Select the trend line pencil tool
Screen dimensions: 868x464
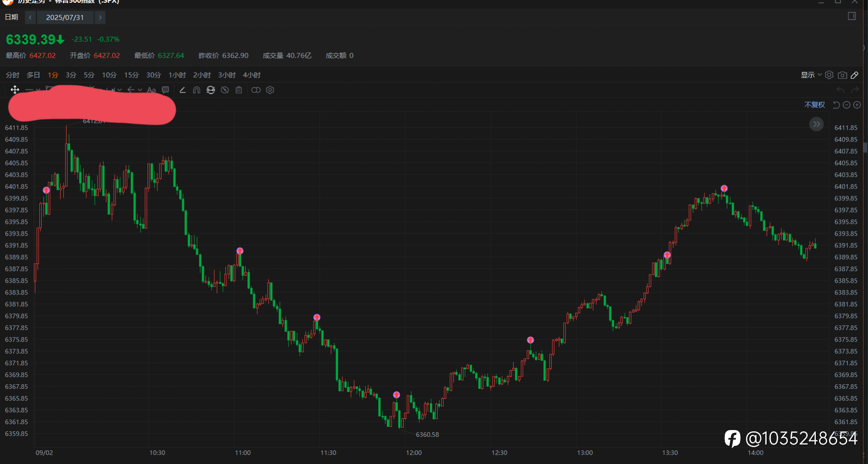[183, 90]
